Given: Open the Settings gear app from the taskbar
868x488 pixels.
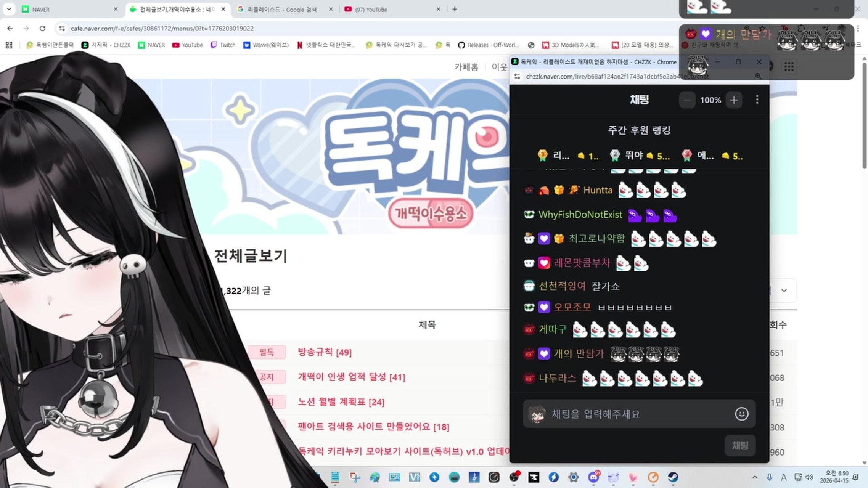Looking at the screenshot, I should [574, 477].
